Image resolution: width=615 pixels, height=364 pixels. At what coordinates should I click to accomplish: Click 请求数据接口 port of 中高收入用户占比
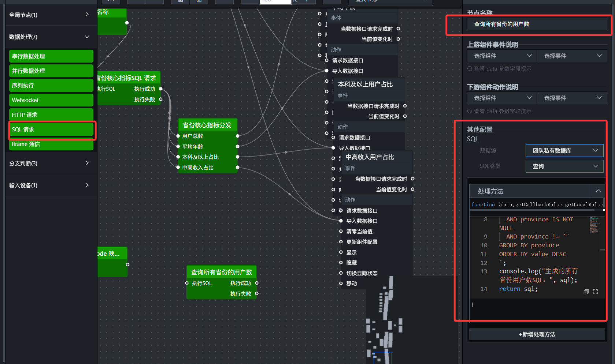pos(341,210)
